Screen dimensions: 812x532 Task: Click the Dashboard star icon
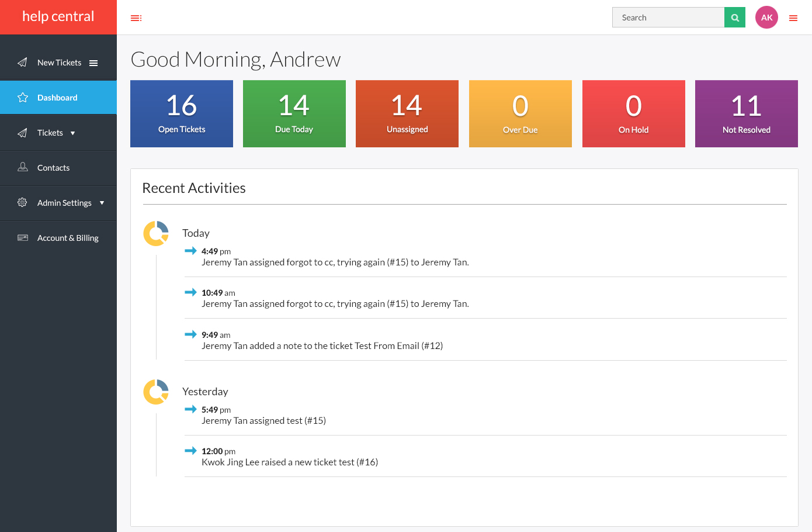coord(23,98)
